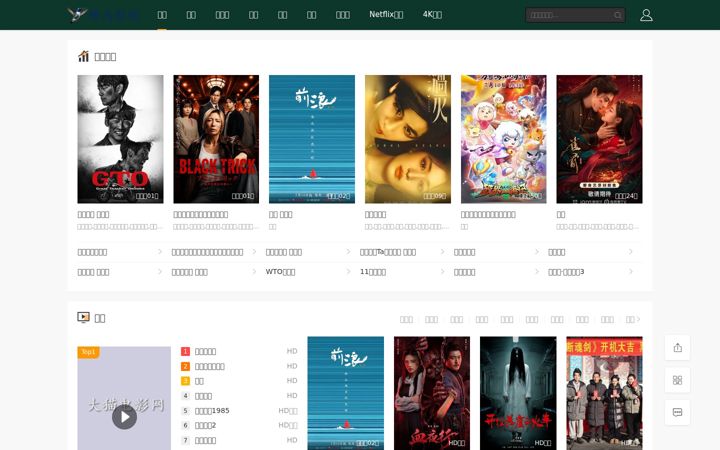The height and width of the screenshot is (450, 720).
Task: Open rank 3 movie with yellow badge
Action: point(199,381)
